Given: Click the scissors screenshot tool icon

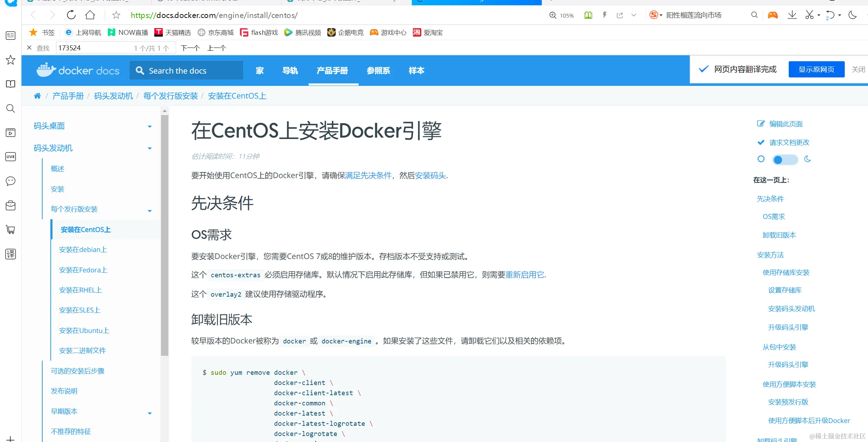Looking at the screenshot, I should (809, 15).
